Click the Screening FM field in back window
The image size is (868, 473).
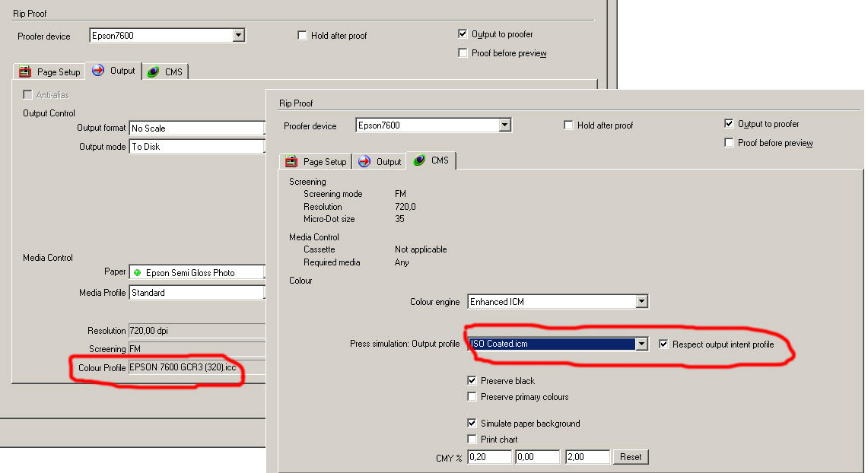(197, 349)
